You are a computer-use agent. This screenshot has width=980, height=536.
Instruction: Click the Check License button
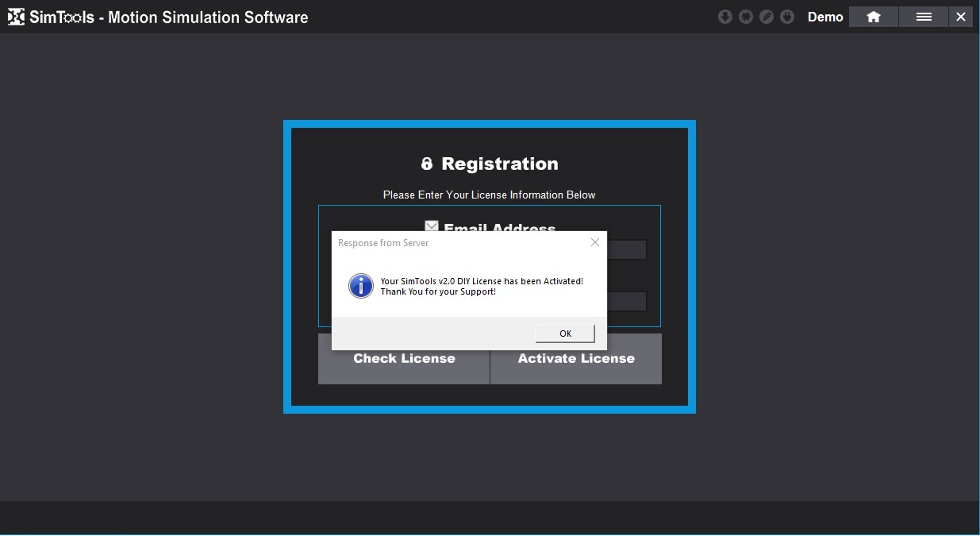(x=404, y=359)
